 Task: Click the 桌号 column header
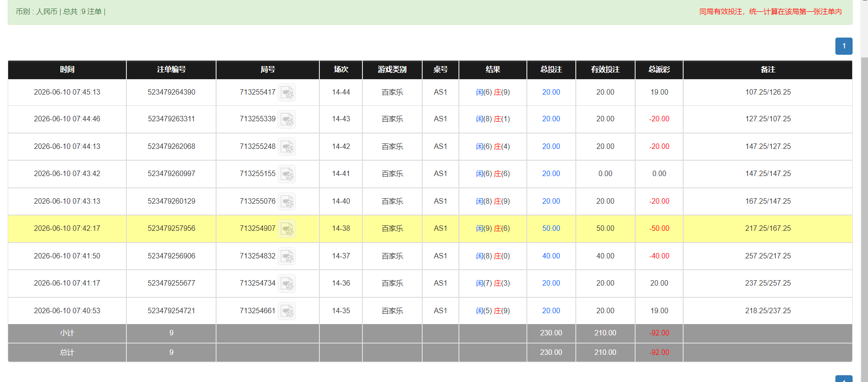[x=440, y=70]
